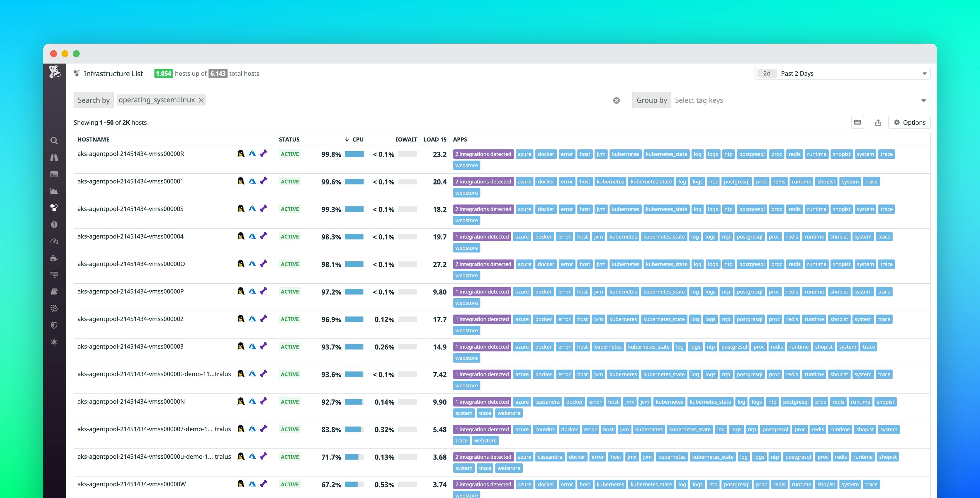Sort the table by the CPU column
Viewport: 980px width, 498px height.
point(357,139)
